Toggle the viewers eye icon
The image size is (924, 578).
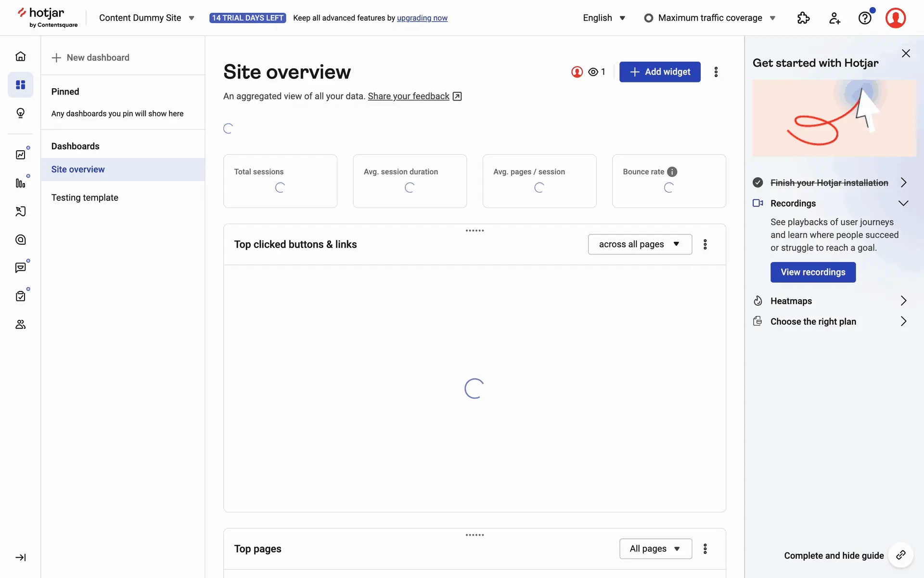coord(593,72)
